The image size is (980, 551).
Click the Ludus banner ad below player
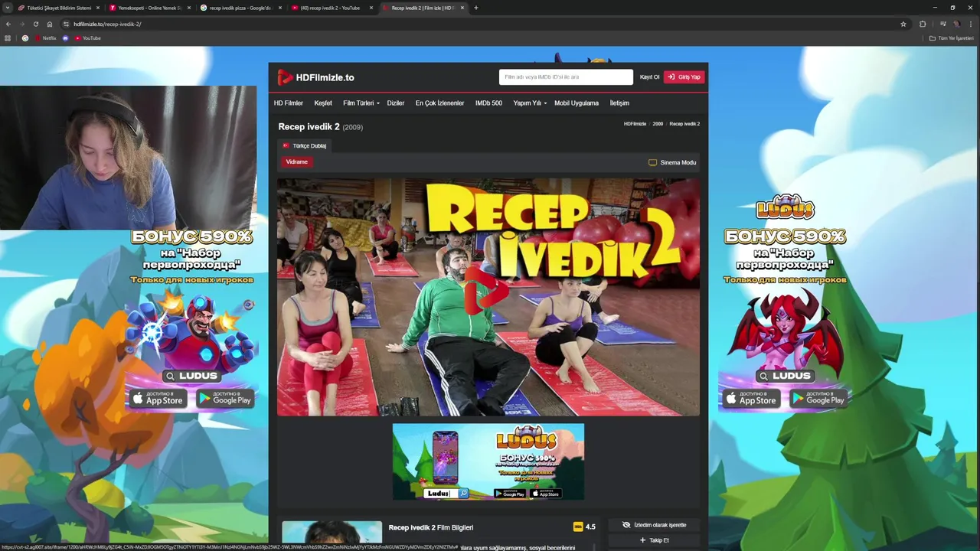[x=488, y=461]
